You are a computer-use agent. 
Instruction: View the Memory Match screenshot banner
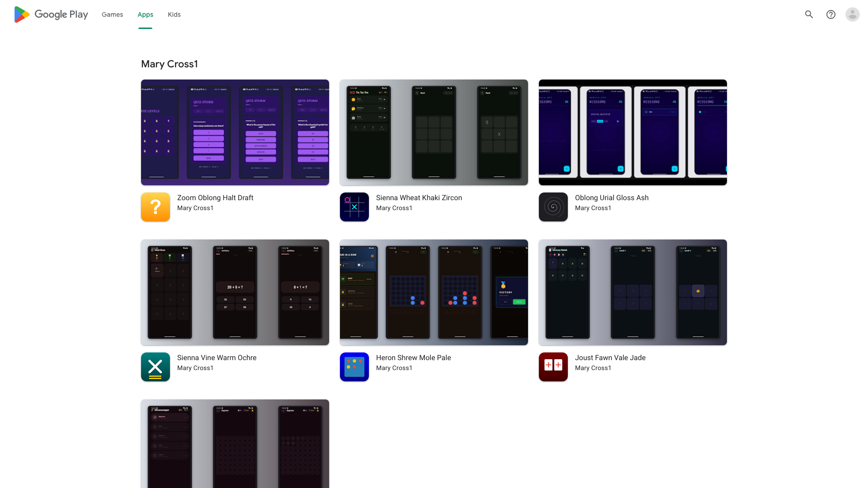tap(633, 292)
